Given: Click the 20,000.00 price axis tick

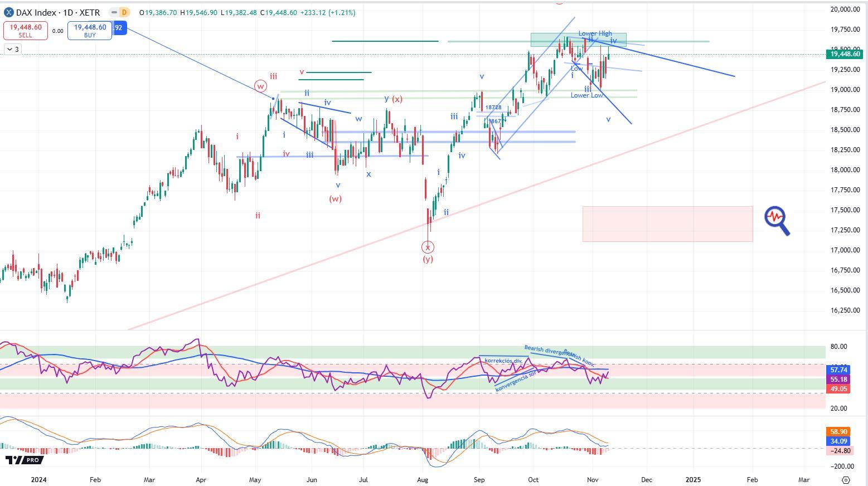Looking at the screenshot, I should click(845, 9).
